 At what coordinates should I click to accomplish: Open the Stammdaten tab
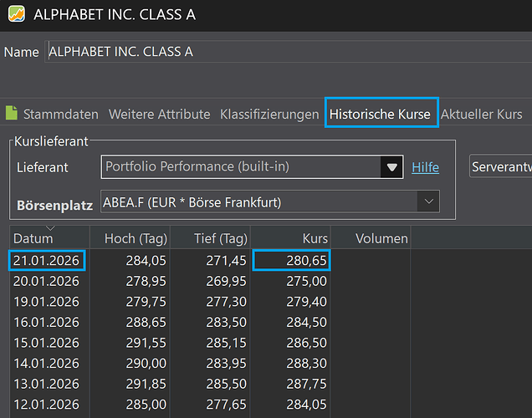61,115
